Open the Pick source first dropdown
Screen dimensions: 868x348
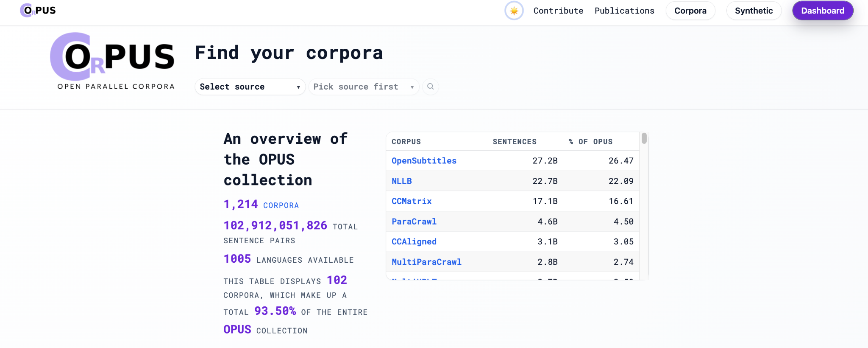coord(363,87)
